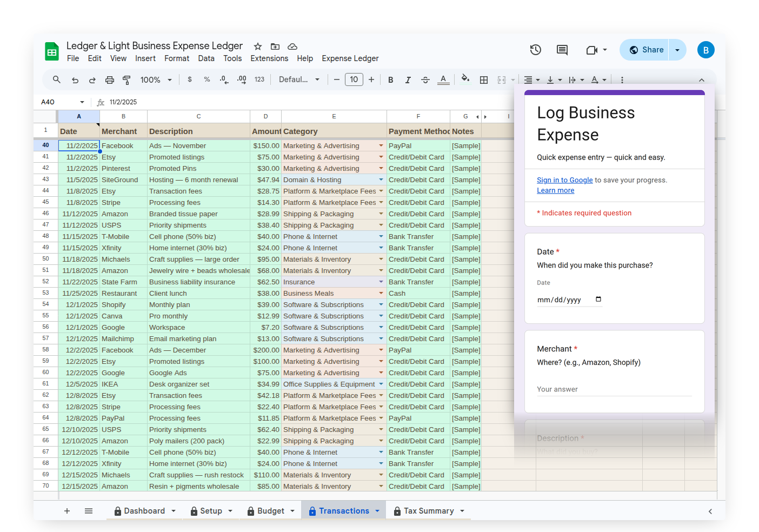
Task: Toggle italic formatting
Action: pos(408,80)
